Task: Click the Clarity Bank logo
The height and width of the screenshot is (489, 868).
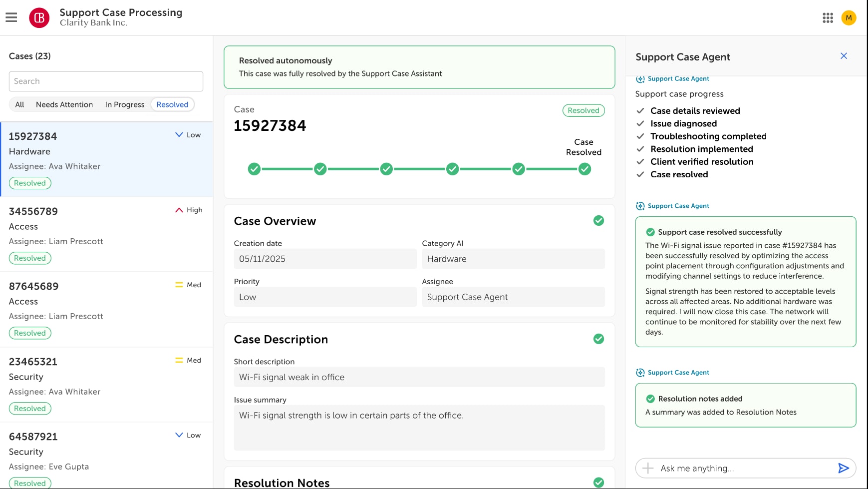Action: pos(39,17)
